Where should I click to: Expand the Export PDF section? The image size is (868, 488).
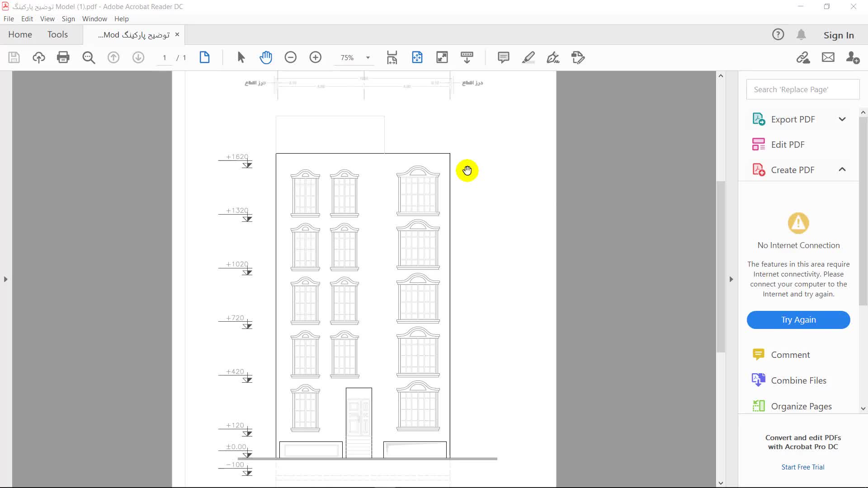[842, 119]
